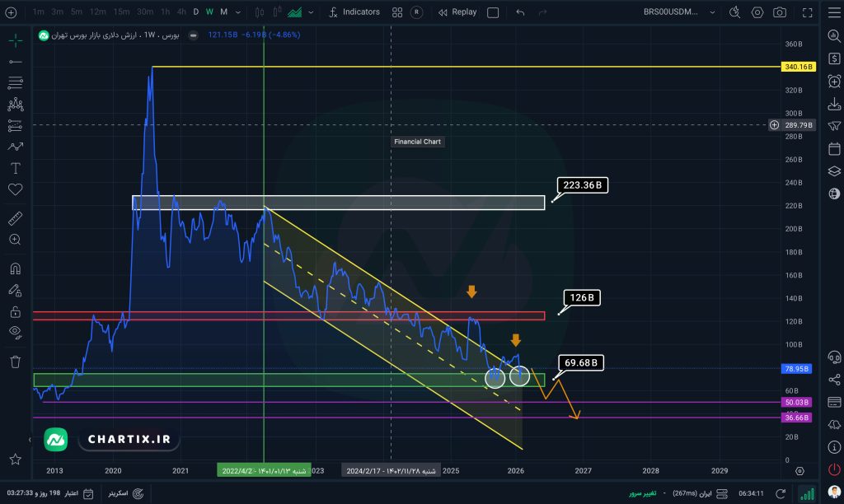Delete drawings with the trash icon
This screenshot has width=844, height=504.
(15, 361)
